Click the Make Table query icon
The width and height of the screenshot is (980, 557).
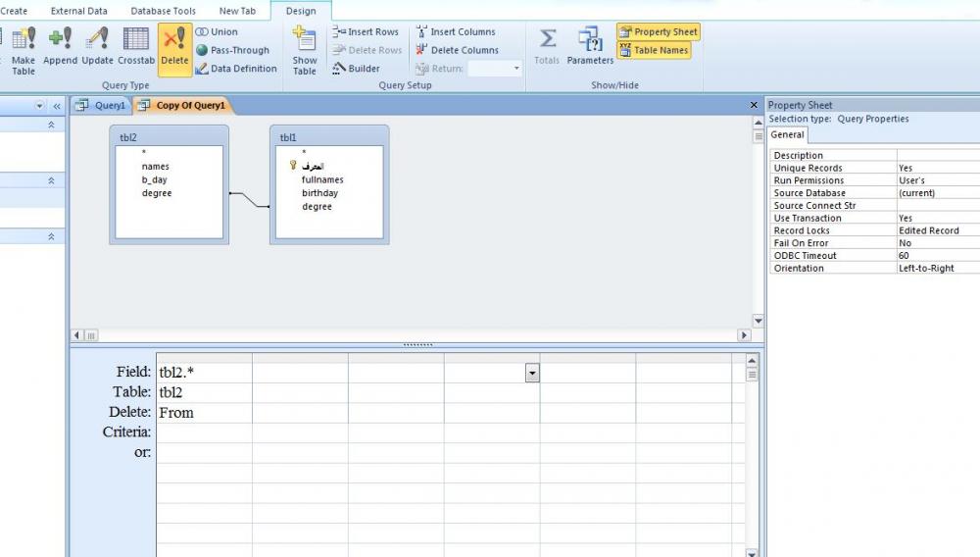[24, 51]
